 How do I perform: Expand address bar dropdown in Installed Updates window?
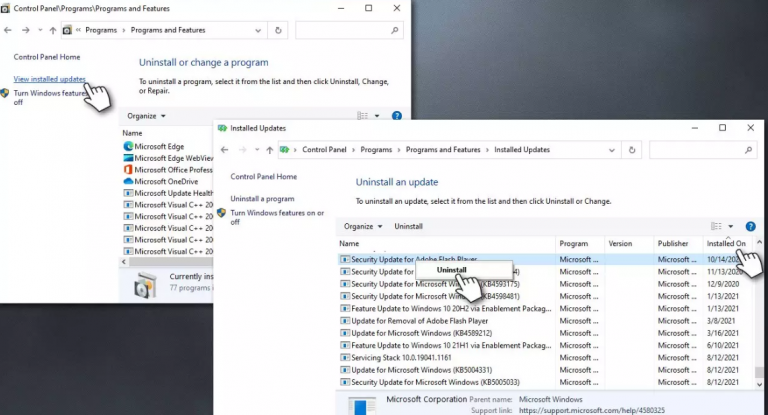click(x=612, y=150)
